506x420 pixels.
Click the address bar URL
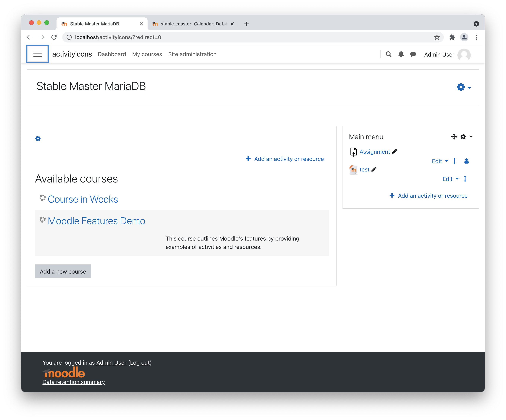pos(118,37)
